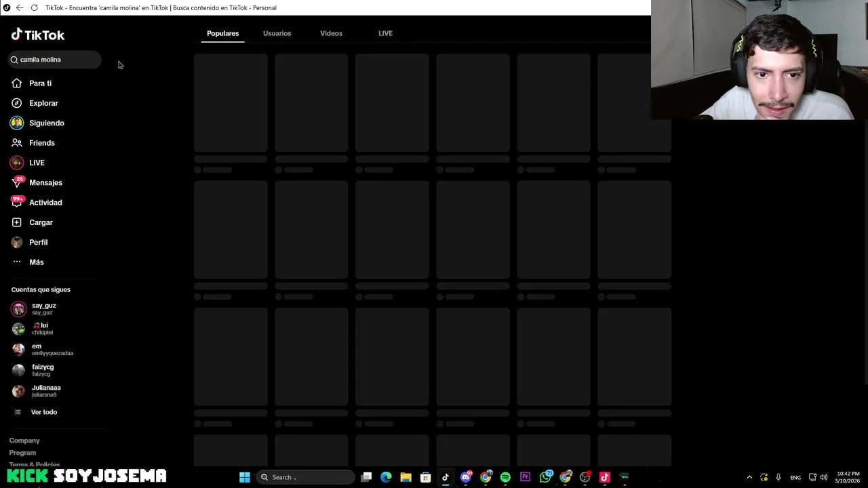Click the Company footer link
Viewport: 868px width, 488px height.
(x=24, y=441)
